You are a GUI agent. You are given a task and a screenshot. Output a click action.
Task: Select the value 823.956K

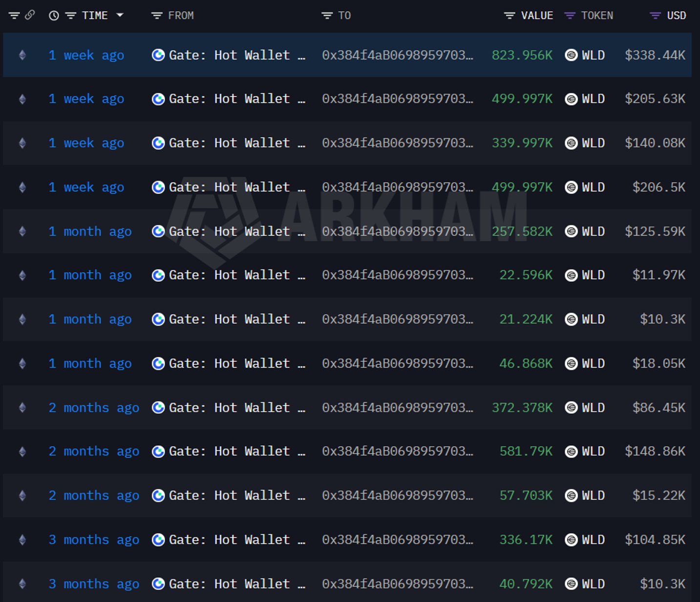point(522,55)
